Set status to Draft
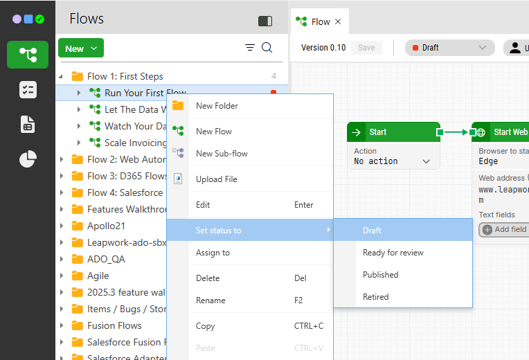The height and width of the screenshot is (360, 529). 403,230
